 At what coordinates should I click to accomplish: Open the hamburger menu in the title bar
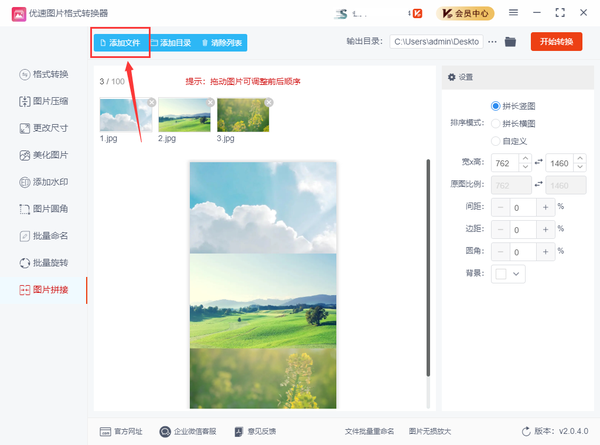(514, 13)
